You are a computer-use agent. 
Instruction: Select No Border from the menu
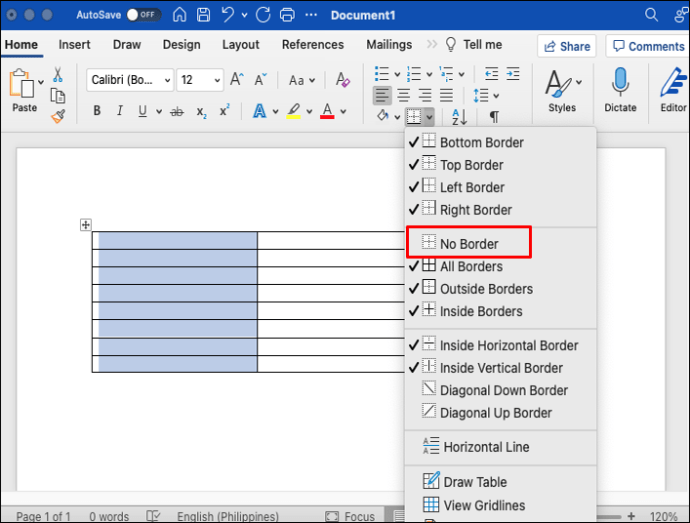click(x=468, y=243)
